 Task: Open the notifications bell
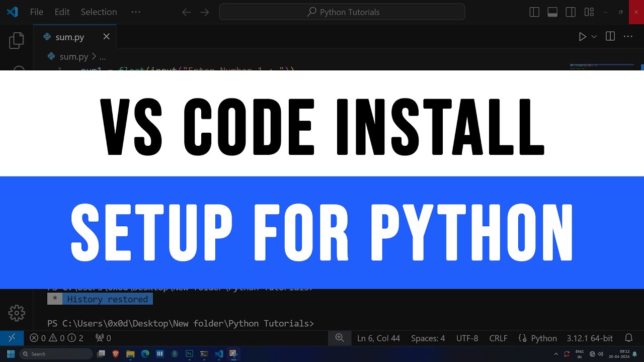pos(628,338)
